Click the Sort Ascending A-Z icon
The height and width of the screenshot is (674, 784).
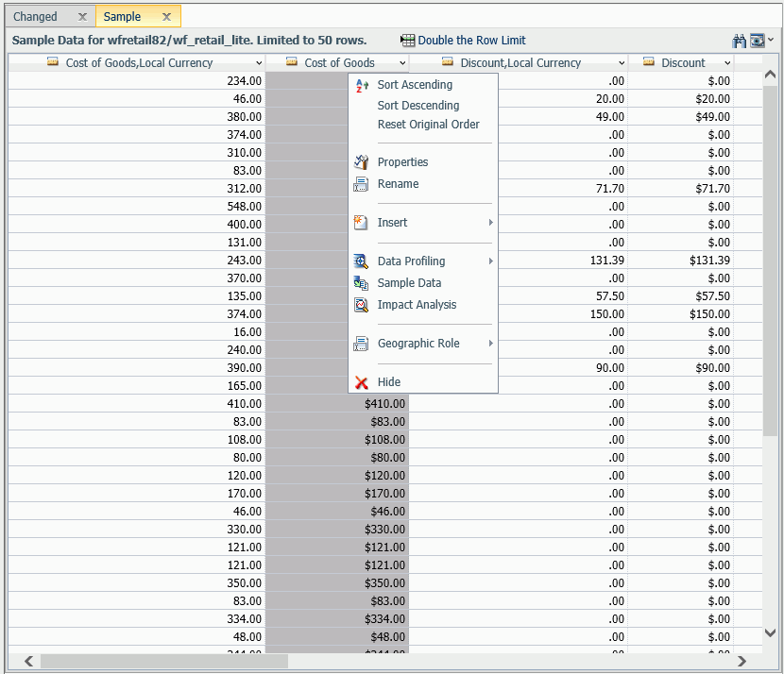362,86
